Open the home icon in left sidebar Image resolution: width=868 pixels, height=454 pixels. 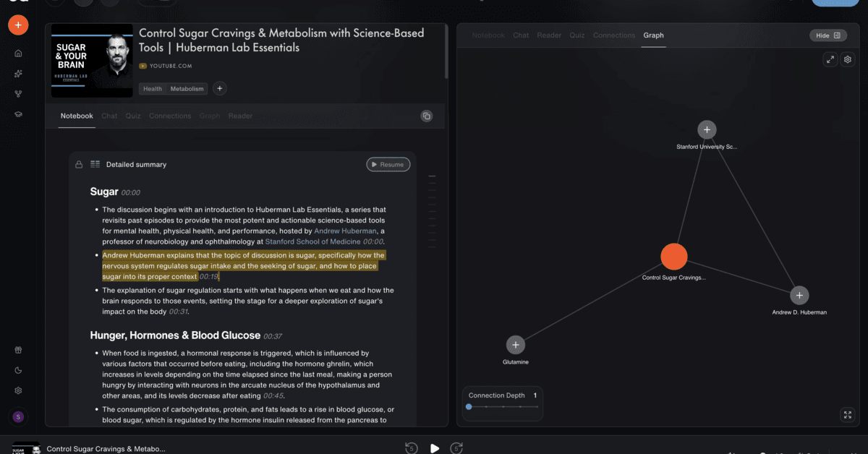pos(18,53)
